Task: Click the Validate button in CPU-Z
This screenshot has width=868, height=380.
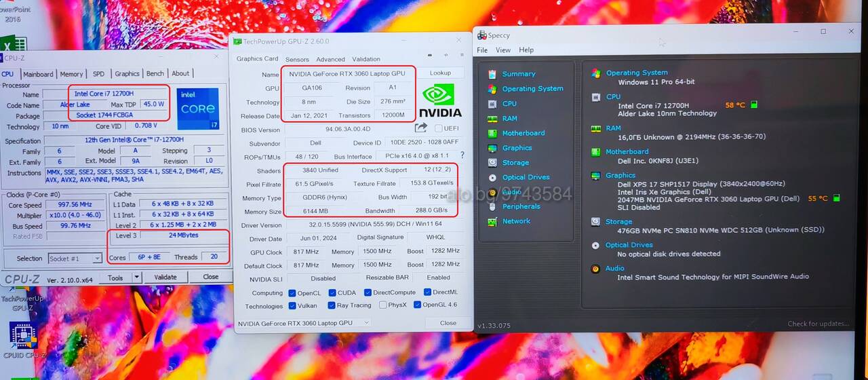Action: pyautogui.click(x=165, y=277)
